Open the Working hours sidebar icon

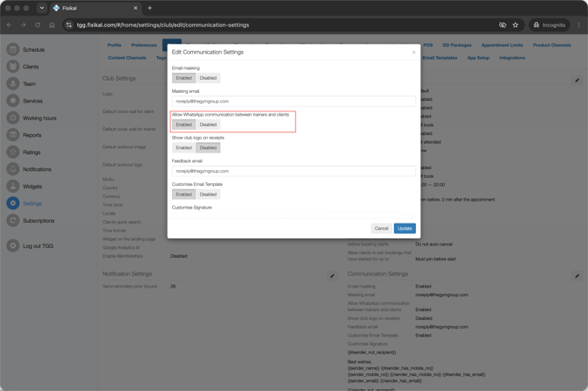[13, 118]
